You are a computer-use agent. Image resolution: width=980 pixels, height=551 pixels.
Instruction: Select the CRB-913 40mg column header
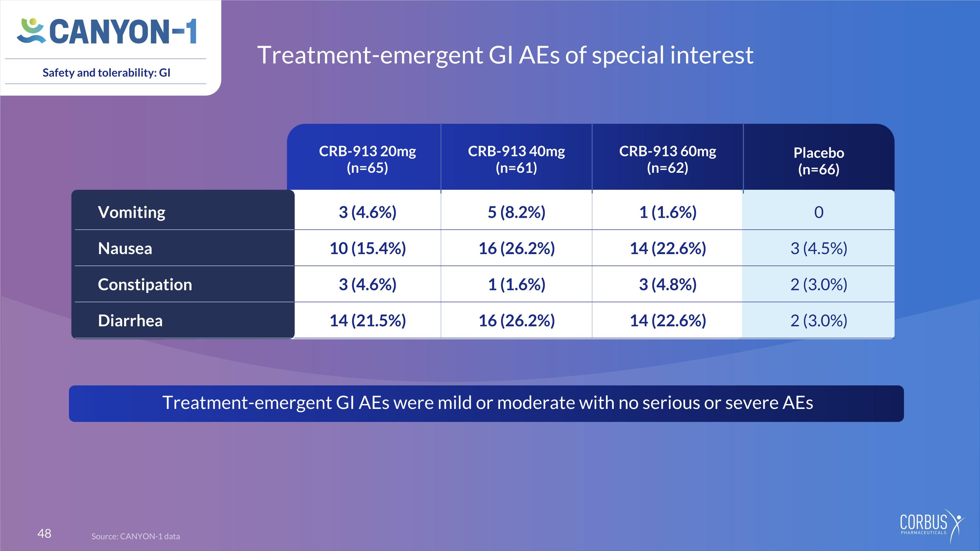(516, 159)
